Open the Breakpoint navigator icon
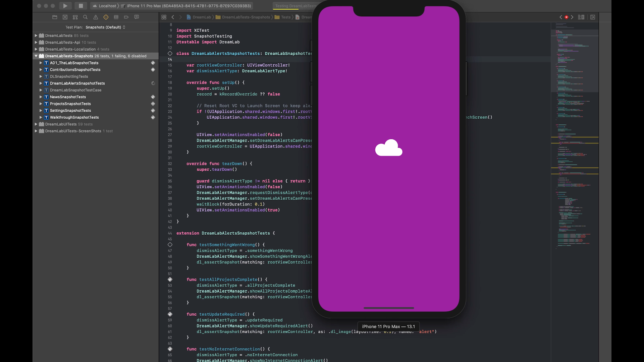Viewport: 644px width, 362px height. 126,17
